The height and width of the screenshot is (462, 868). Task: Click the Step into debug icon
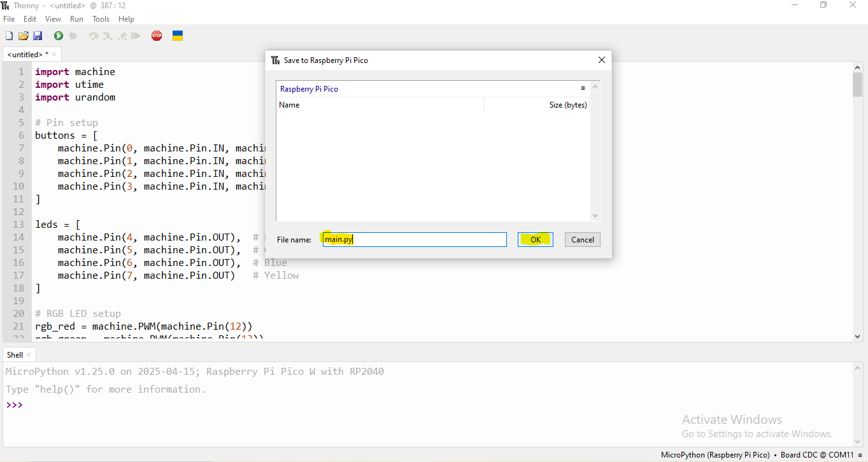(108, 36)
